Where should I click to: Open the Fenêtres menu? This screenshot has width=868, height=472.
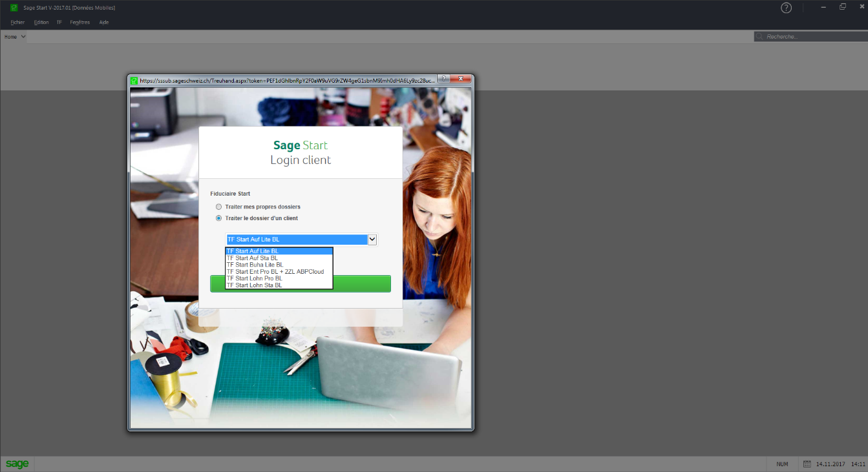click(80, 22)
